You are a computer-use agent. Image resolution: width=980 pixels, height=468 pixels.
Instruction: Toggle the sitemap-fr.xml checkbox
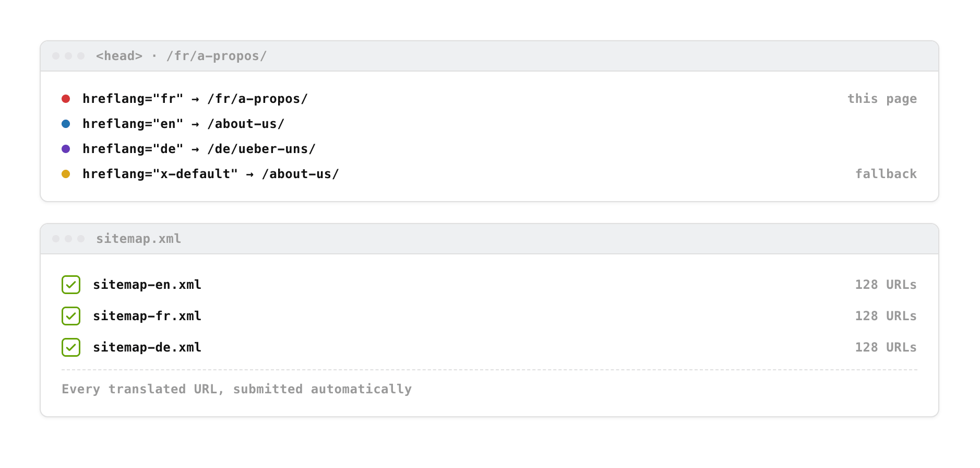point(71,316)
